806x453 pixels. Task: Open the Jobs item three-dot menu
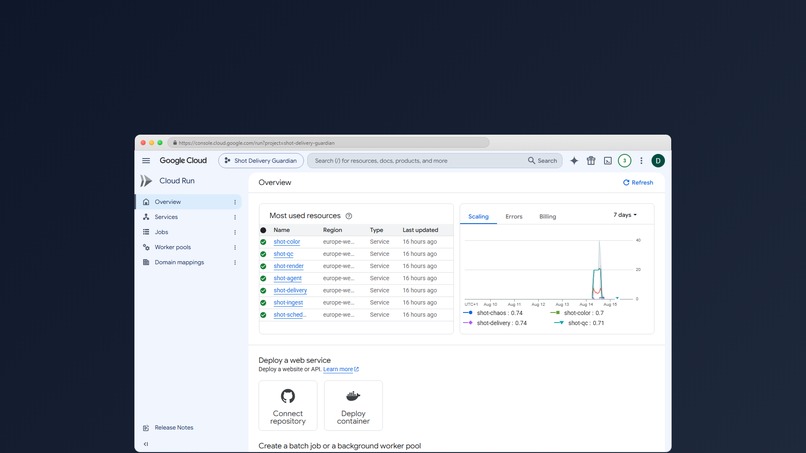(235, 232)
